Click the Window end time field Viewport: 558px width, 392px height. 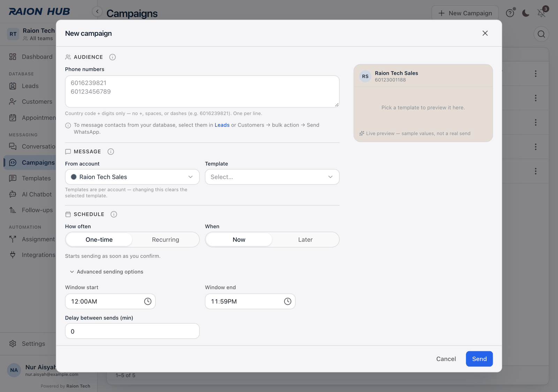(250, 301)
